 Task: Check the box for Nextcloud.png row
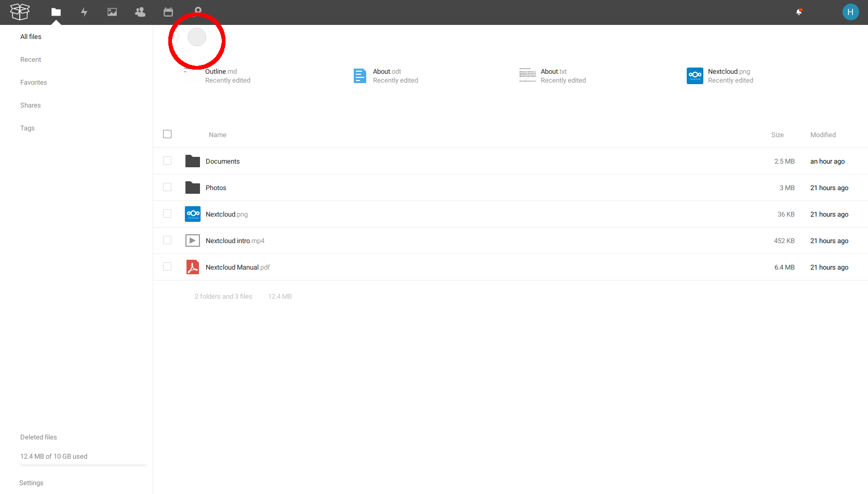[167, 213]
